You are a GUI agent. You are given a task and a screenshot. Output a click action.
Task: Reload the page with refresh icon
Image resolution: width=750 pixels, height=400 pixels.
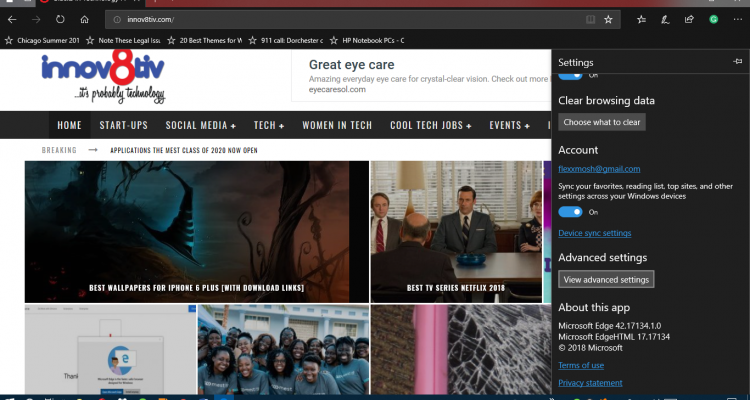pos(60,20)
